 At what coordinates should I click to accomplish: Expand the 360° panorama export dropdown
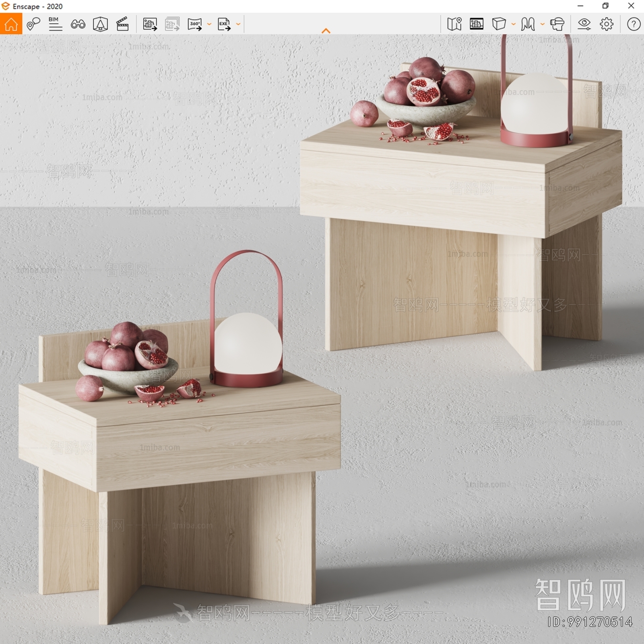(x=209, y=24)
